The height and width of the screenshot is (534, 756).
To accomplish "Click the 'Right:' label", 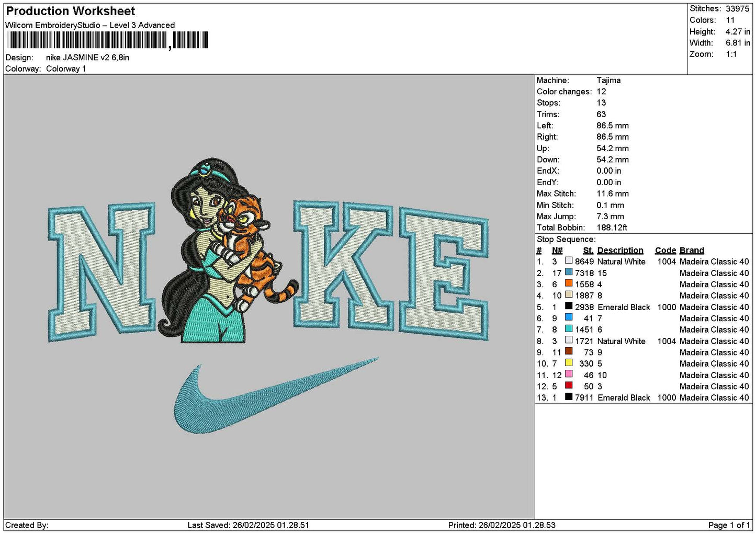I will [547, 137].
